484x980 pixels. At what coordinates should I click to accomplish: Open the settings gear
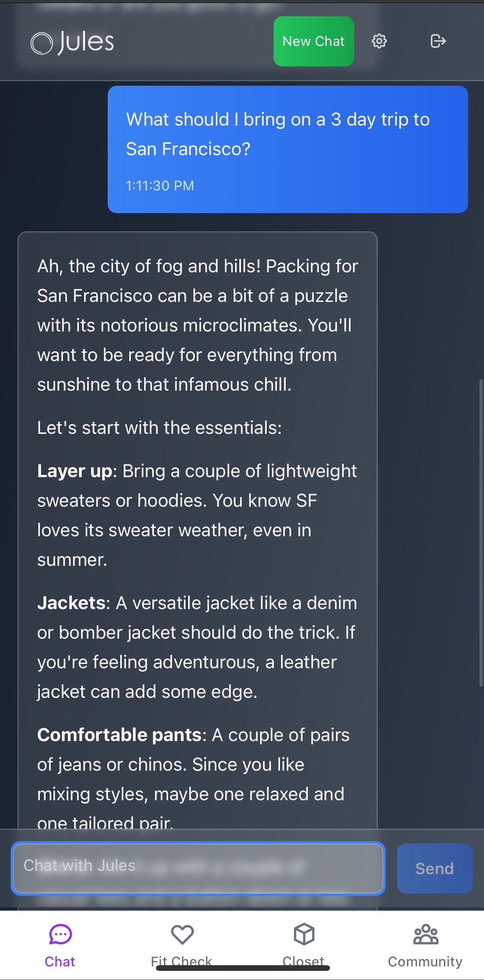[379, 41]
